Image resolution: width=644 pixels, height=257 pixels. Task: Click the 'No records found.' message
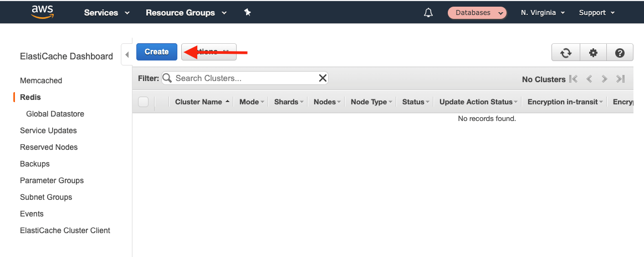pyautogui.click(x=487, y=118)
